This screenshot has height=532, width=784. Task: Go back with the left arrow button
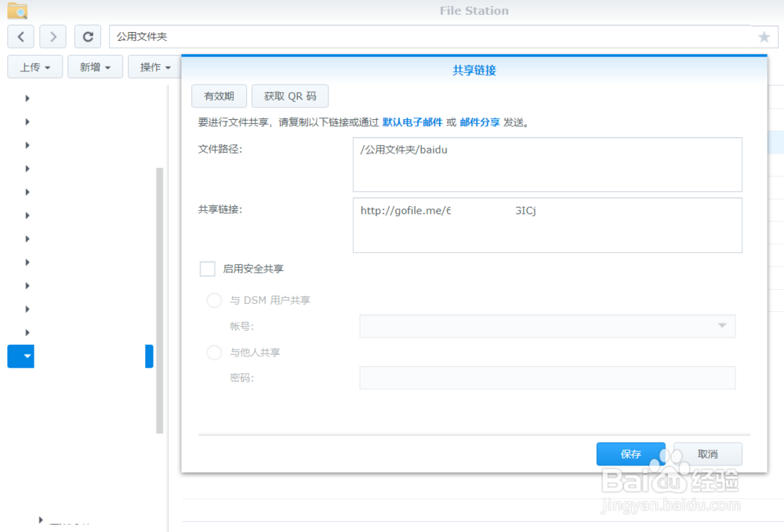click(21, 37)
